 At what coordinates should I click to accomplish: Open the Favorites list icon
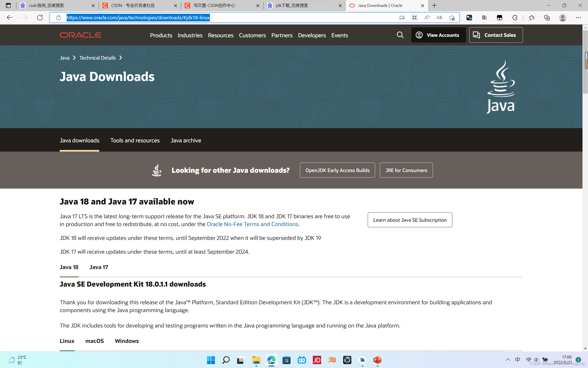tap(532, 17)
